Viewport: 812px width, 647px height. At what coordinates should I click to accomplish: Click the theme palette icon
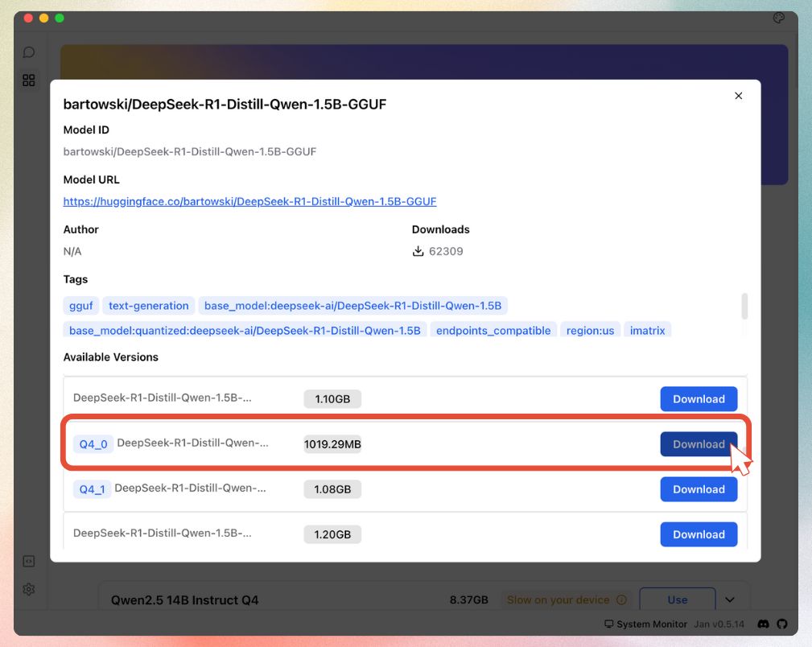tap(778, 19)
